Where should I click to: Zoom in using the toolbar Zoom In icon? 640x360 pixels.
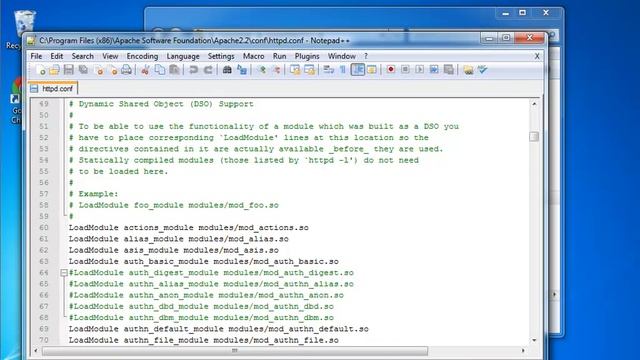pos(262,70)
